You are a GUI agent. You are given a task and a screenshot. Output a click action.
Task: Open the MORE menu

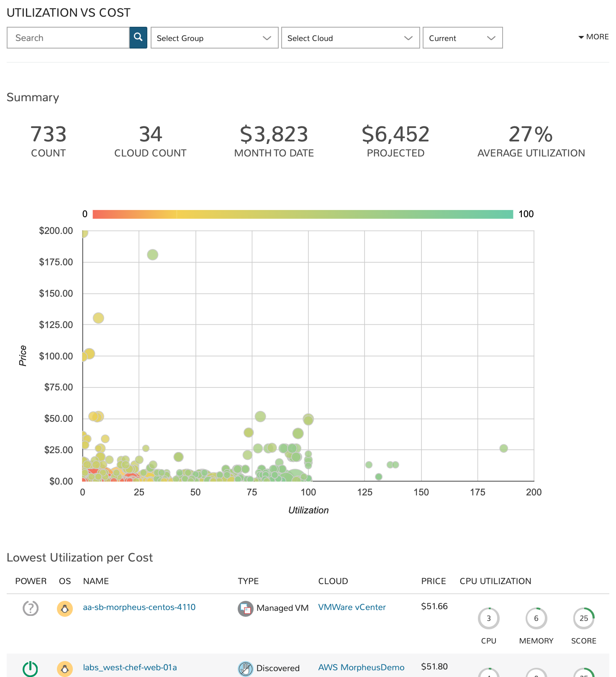pyautogui.click(x=593, y=37)
